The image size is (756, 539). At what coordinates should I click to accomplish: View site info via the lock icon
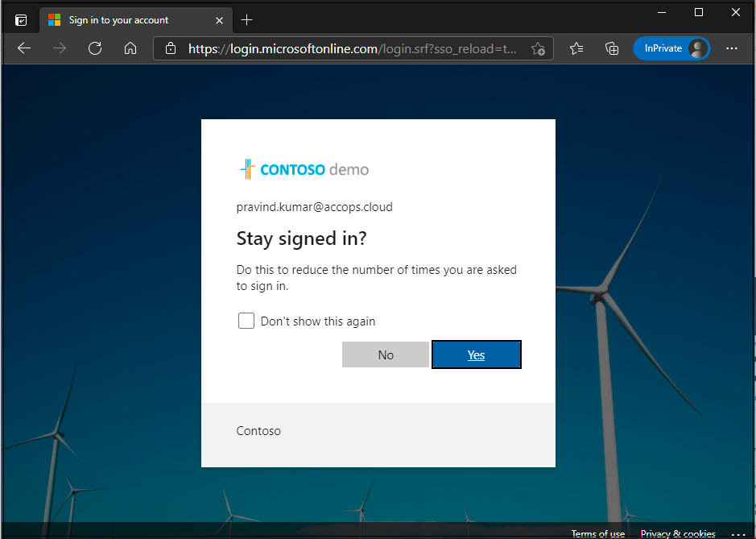[x=170, y=48]
